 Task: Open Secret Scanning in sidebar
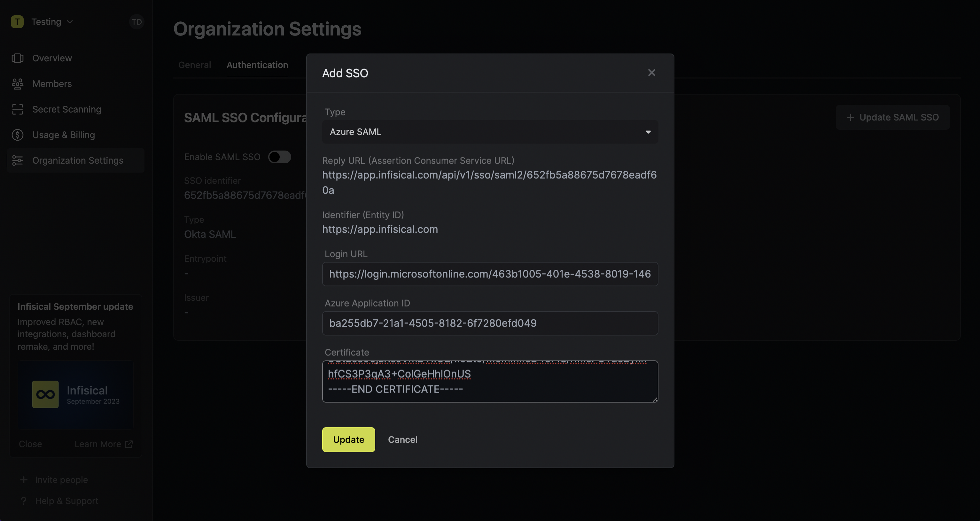(75, 109)
